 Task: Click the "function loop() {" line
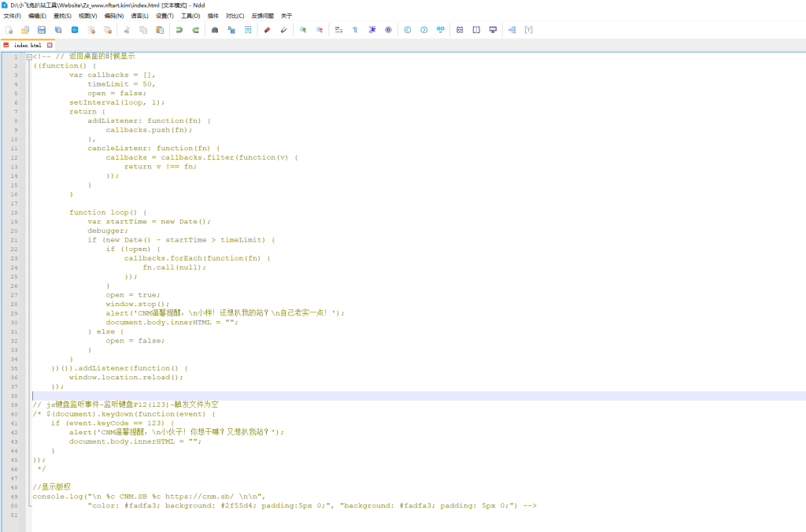[x=108, y=212]
